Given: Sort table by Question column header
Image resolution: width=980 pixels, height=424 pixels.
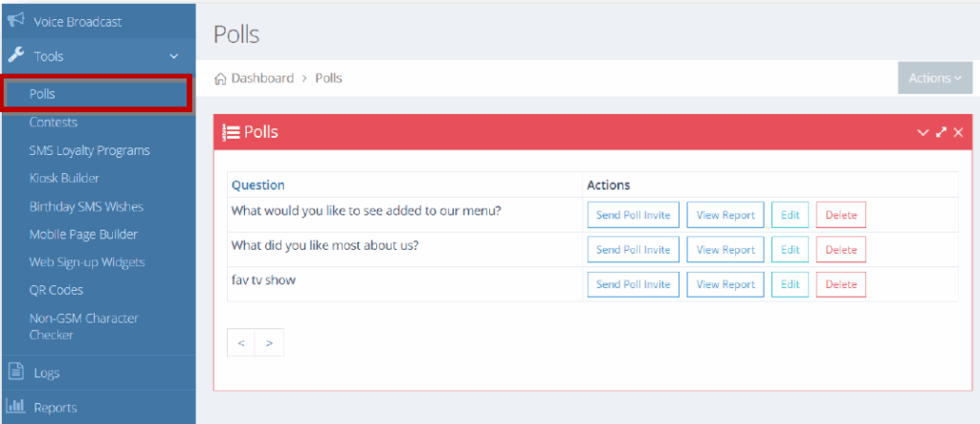Looking at the screenshot, I should tap(258, 185).
